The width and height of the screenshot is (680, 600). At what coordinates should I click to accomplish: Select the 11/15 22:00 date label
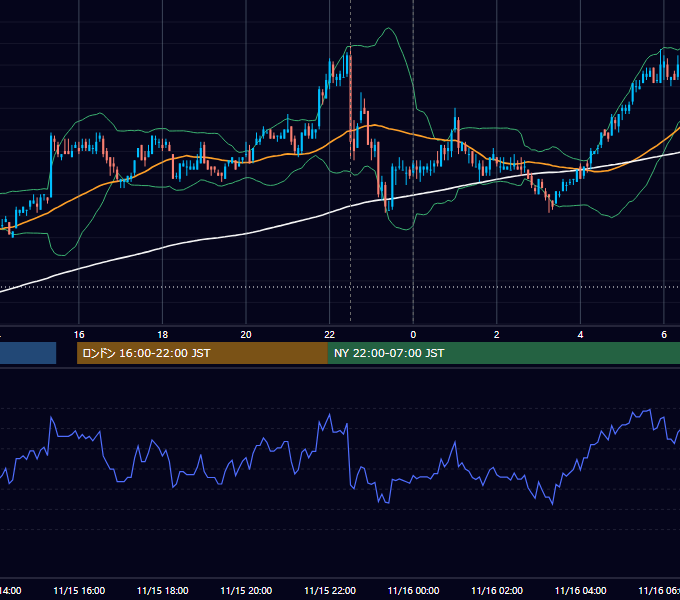pyautogui.click(x=330, y=590)
